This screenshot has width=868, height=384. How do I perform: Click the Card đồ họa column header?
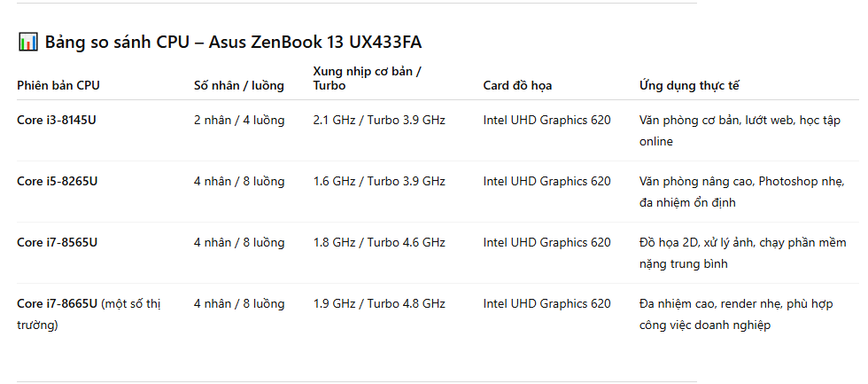[x=517, y=86]
